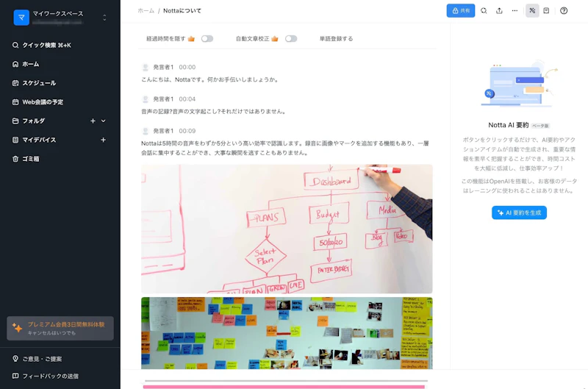Image resolution: width=588 pixels, height=389 pixels.
Task: Click the premium 3-day free trial banner
Action: coord(60,328)
